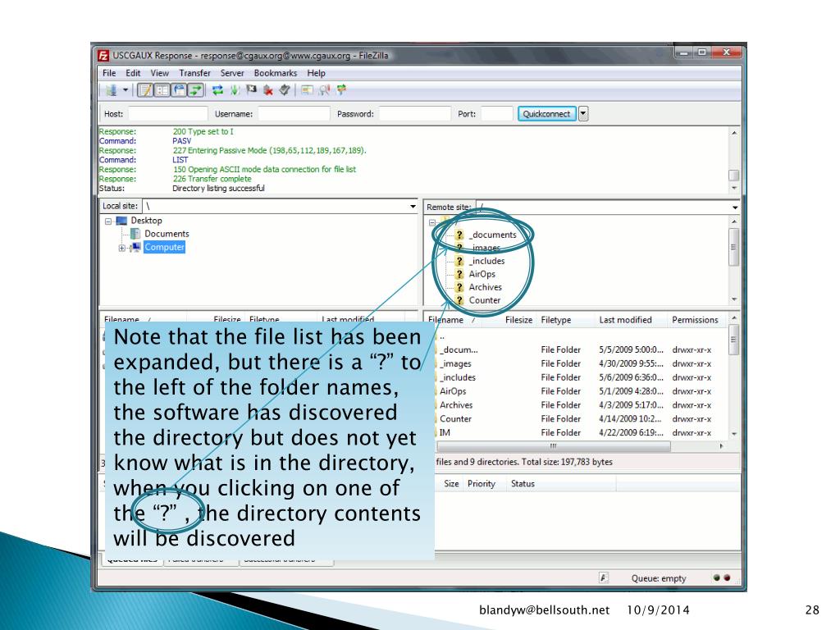Open the Site Manager icon
The image size is (840, 630).
111,90
